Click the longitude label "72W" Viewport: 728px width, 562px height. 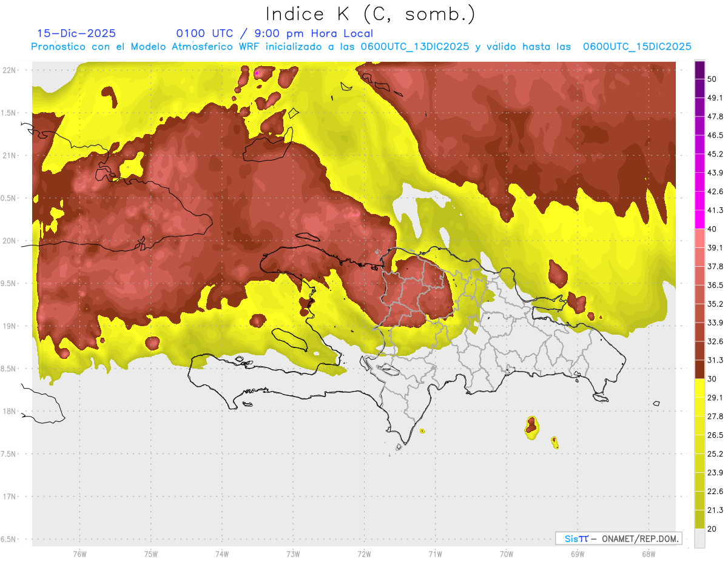click(x=364, y=554)
